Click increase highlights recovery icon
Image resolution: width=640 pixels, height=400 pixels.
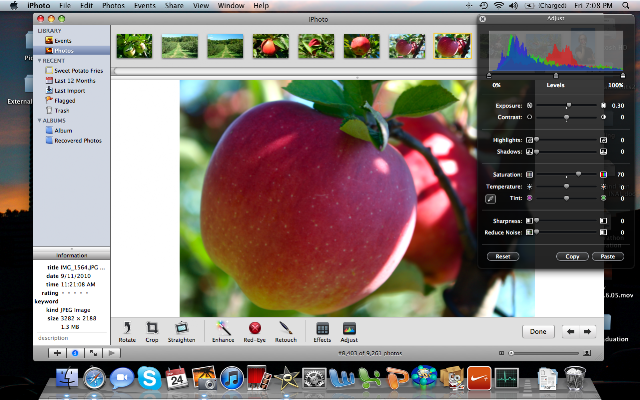coord(603,140)
